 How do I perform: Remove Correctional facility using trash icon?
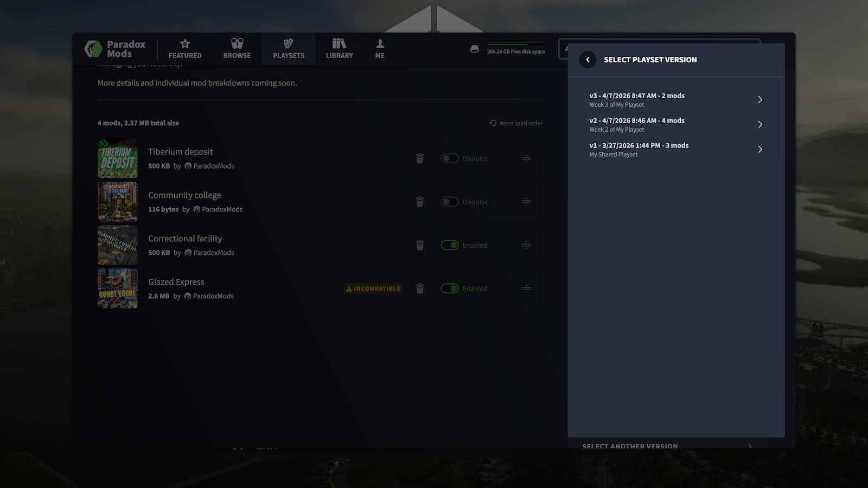(420, 245)
